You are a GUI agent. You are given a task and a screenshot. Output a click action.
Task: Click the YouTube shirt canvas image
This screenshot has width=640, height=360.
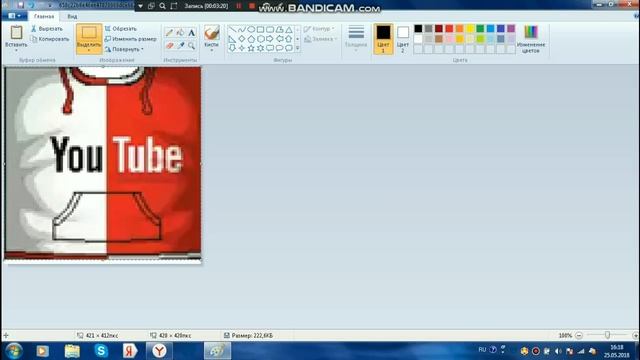103,163
